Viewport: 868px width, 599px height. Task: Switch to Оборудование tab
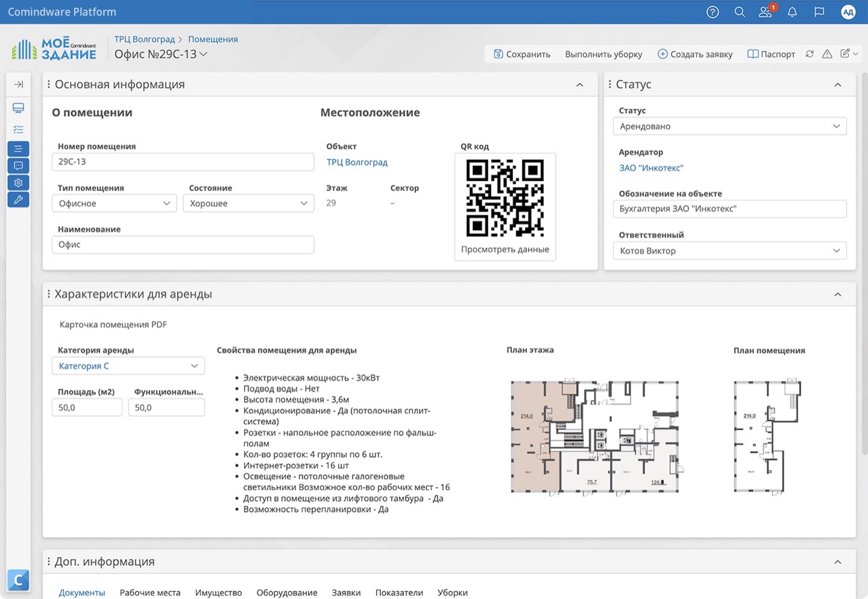click(287, 592)
